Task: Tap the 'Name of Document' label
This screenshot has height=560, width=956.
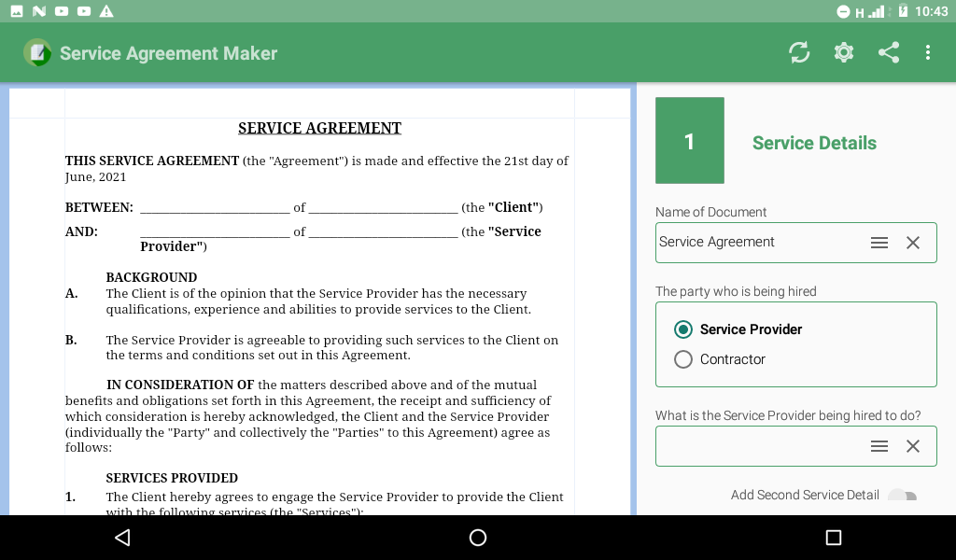Action: point(710,212)
